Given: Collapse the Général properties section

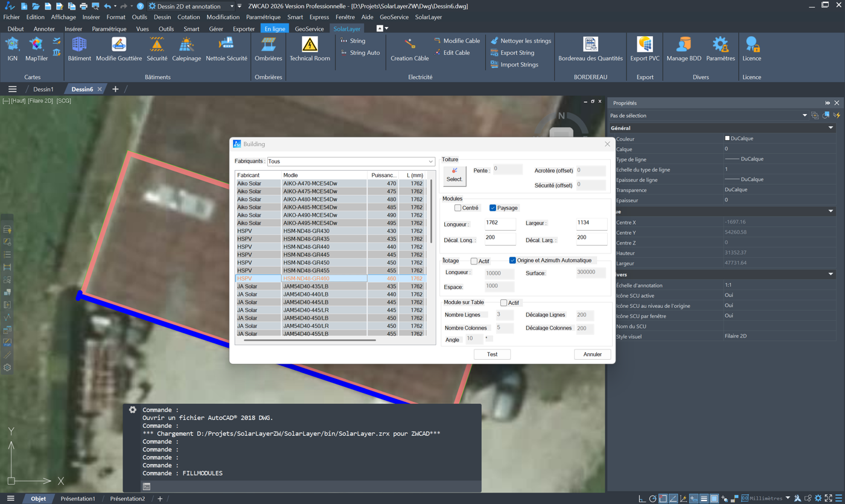Looking at the screenshot, I should click(831, 128).
